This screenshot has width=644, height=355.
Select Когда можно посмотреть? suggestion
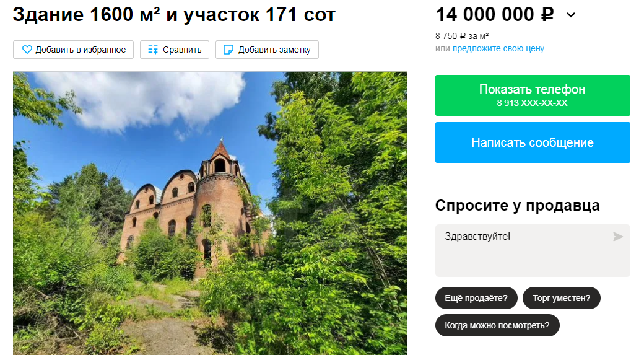click(497, 325)
